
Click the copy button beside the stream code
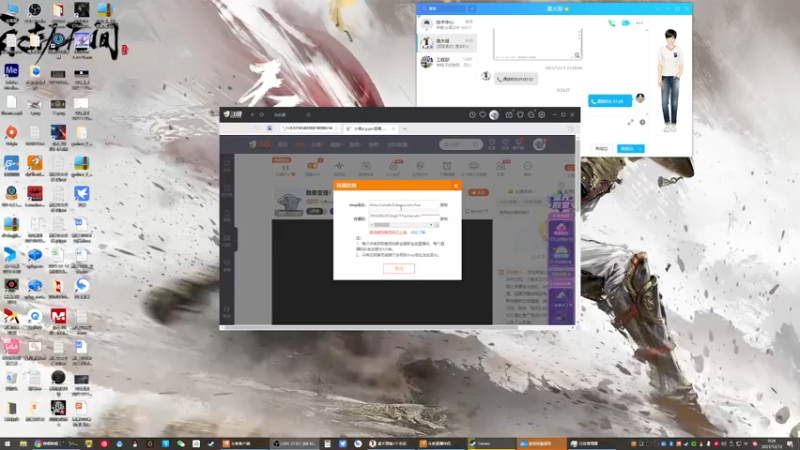(444, 219)
